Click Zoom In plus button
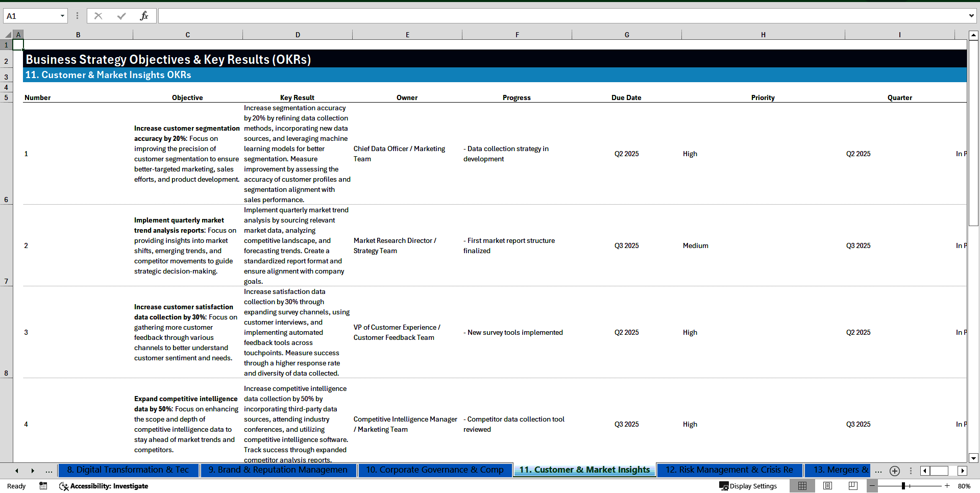The image size is (980, 493). pyautogui.click(x=947, y=486)
